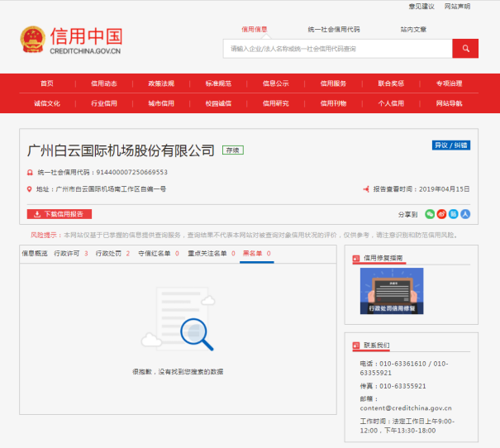Screen dimensions: 500x448
Task: Click the blue 人 share icon
Action: [465, 214]
